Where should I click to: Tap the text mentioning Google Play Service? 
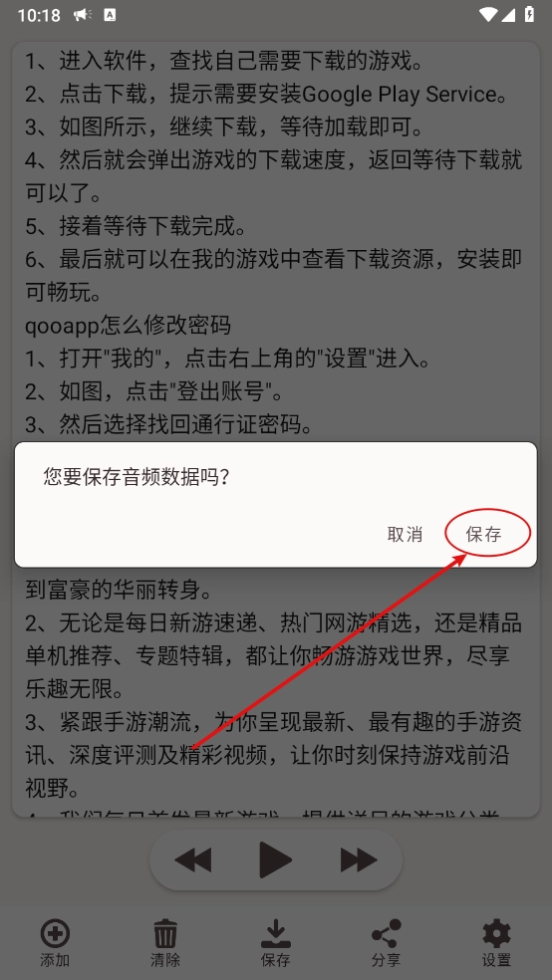(x=266, y=95)
